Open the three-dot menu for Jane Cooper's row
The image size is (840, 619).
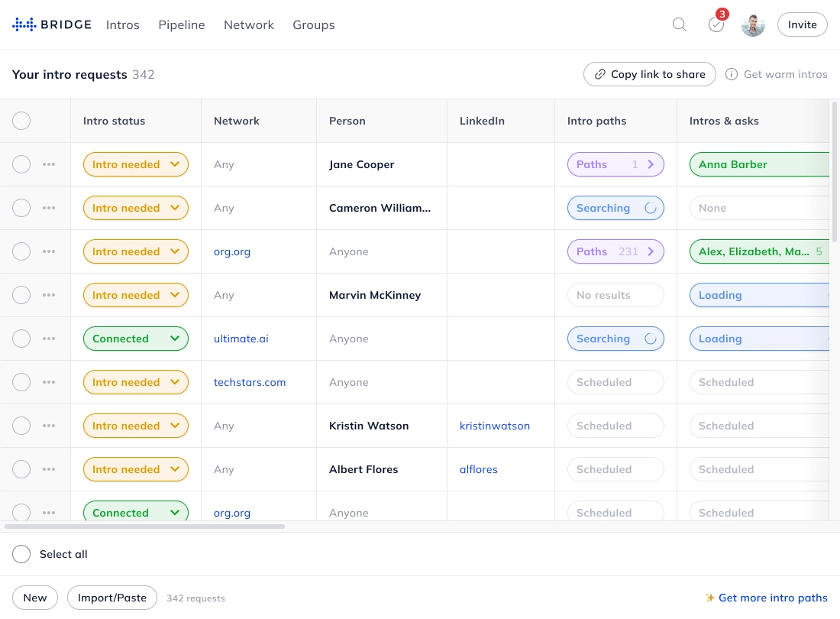49,164
